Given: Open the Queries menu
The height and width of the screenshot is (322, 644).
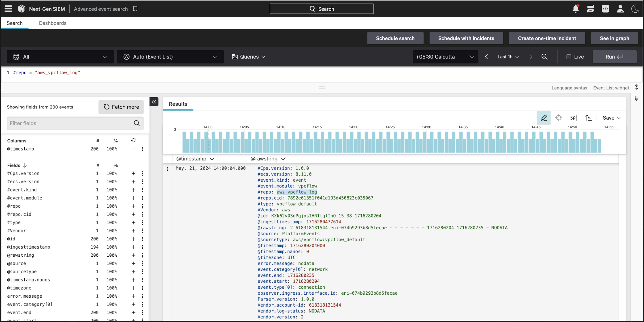Looking at the screenshot, I should coord(249,57).
